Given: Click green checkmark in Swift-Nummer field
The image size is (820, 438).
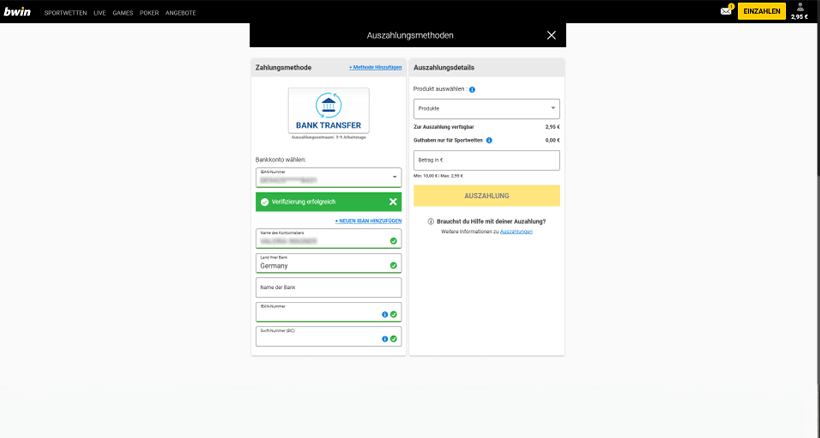Looking at the screenshot, I should coord(393,339).
